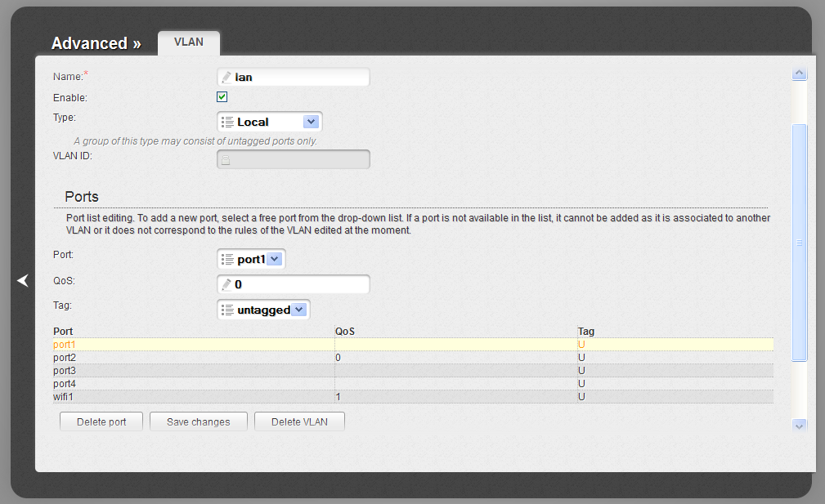The height and width of the screenshot is (504, 825).
Task: Click the QoS value 0 for port2
Action: [338, 357]
